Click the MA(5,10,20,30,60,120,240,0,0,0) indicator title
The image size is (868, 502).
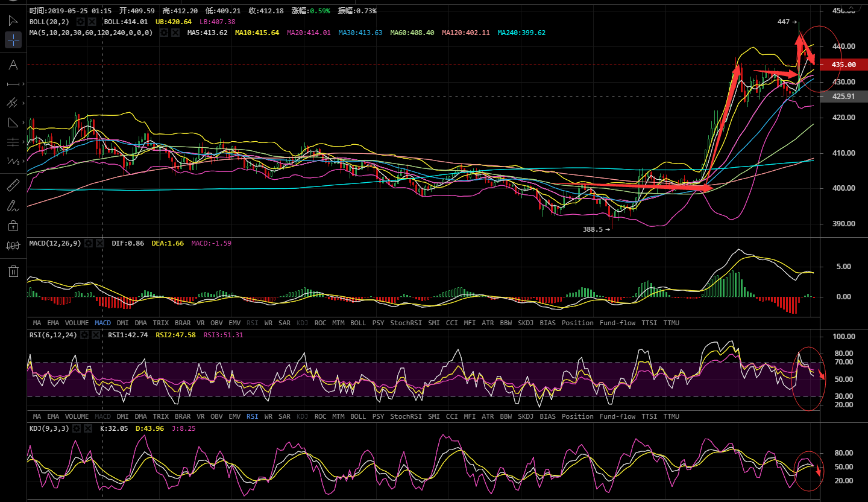[x=91, y=33]
